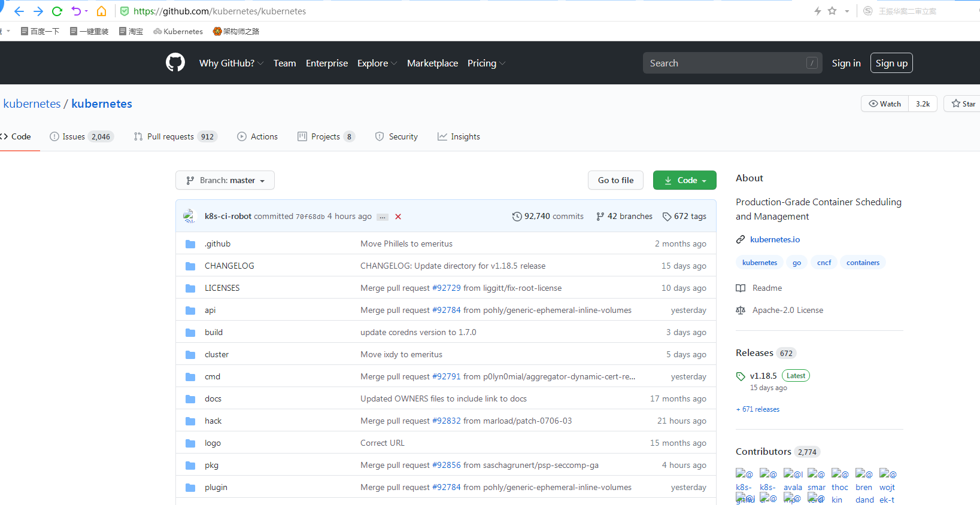Open the plugin folder icon
This screenshot has height=505, width=980.
(x=190, y=488)
